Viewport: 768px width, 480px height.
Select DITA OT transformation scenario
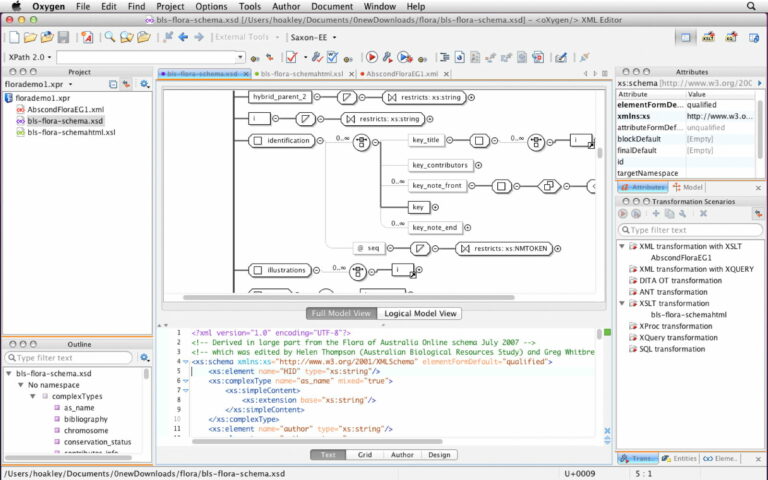coord(680,281)
